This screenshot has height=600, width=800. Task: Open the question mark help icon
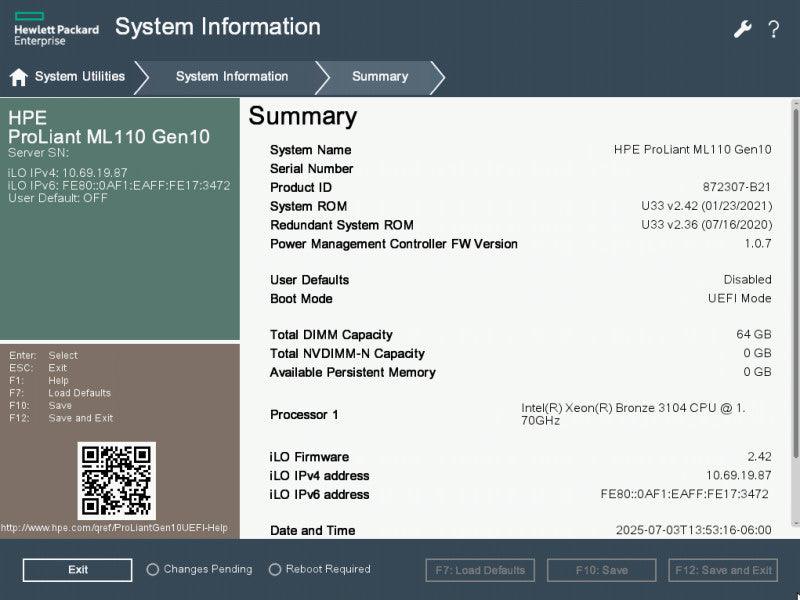click(x=773, y=29)
